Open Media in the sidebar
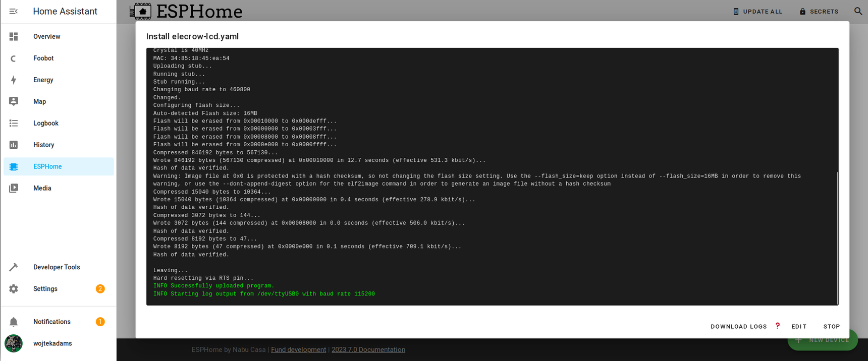 coord(59,188)
